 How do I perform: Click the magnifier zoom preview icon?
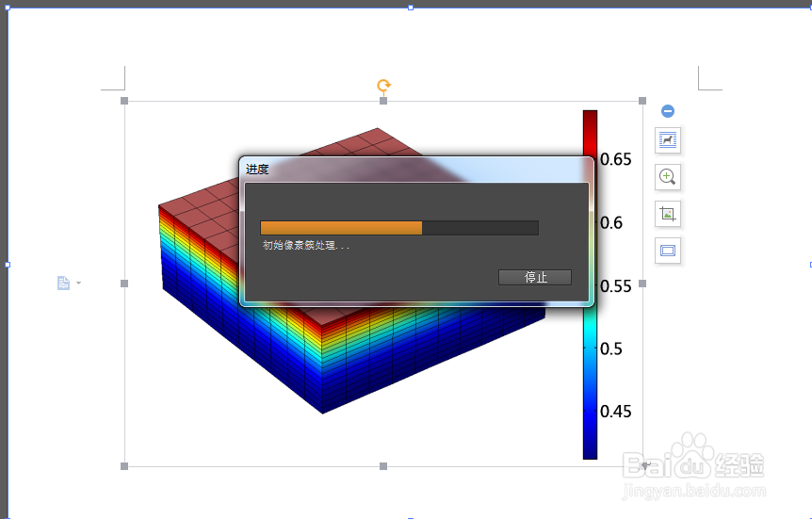point(668,177)
